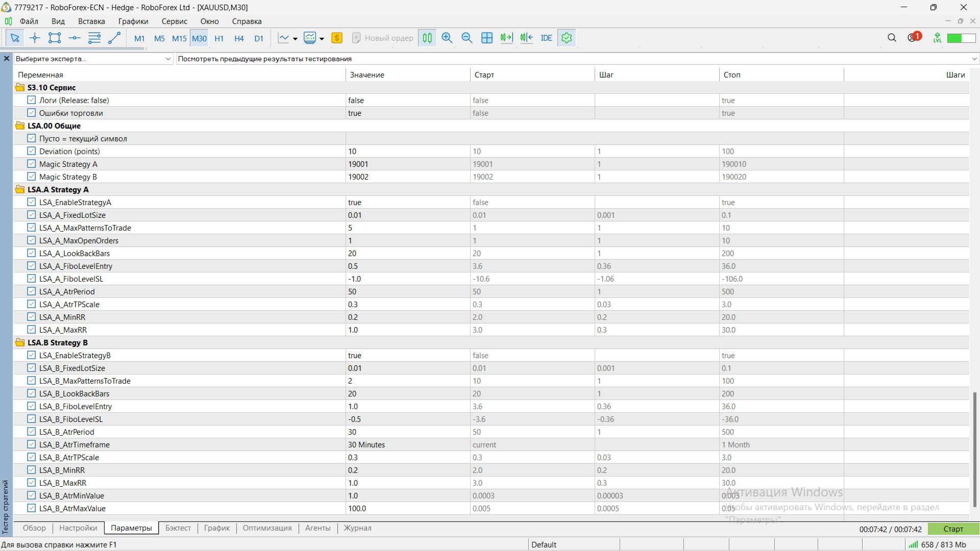The width and height of the screenshot is (980, 551).
Task: Click the zoom out magnifier icon
Action: 467,38
